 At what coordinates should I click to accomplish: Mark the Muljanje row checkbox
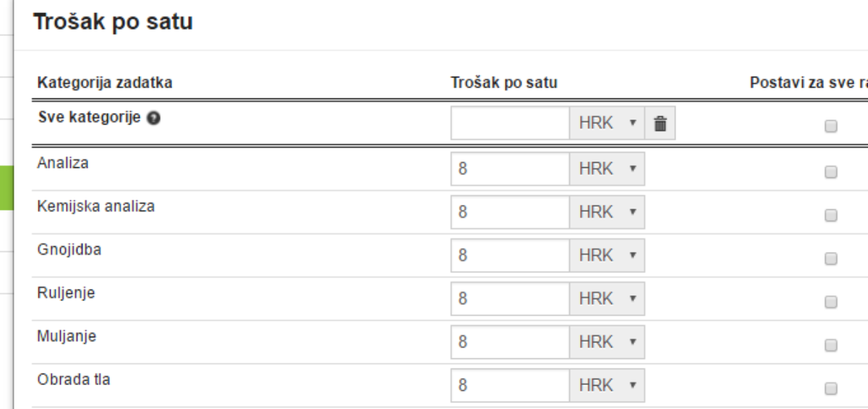click(830, 345)
